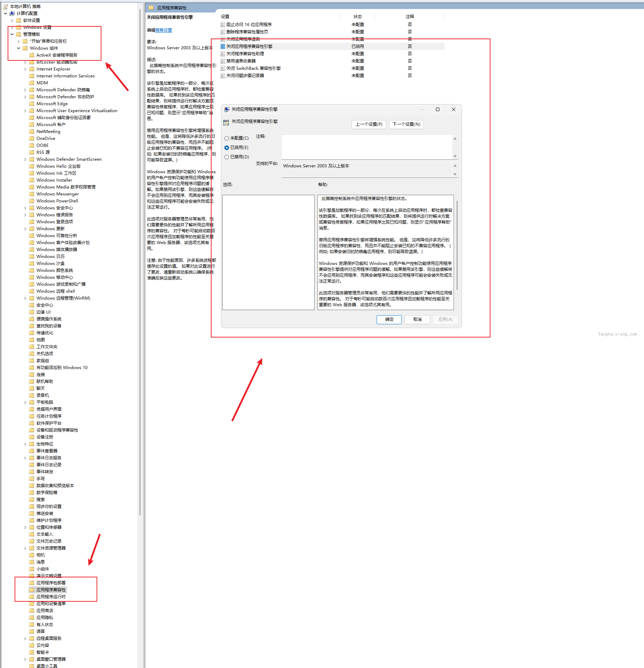Confirm with the 确定 button

(x=389, y=319)
